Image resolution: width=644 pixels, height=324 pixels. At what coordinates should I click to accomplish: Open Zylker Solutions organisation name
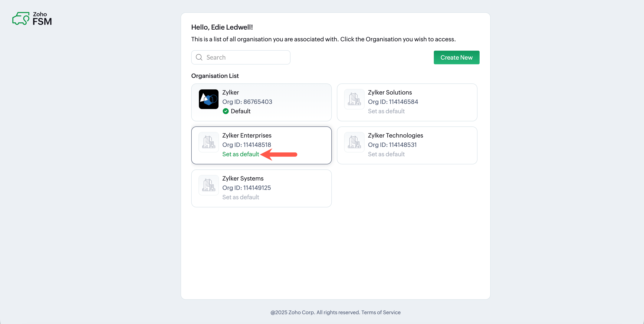(390, 92)
